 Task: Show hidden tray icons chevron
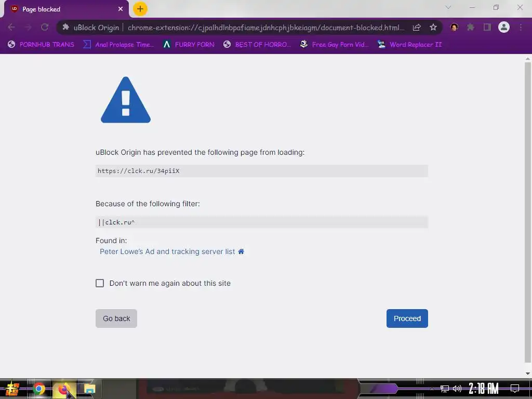coord(432,389)
